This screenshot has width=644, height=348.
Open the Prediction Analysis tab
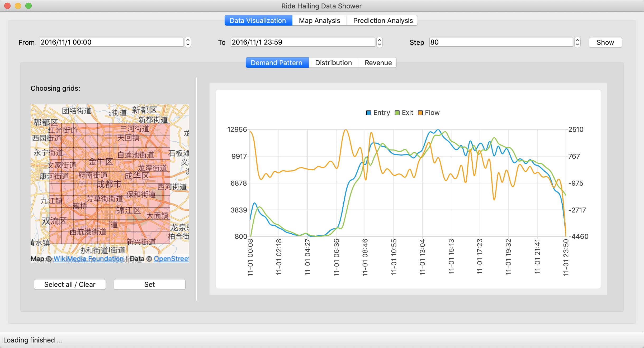(x=383, y=21)
